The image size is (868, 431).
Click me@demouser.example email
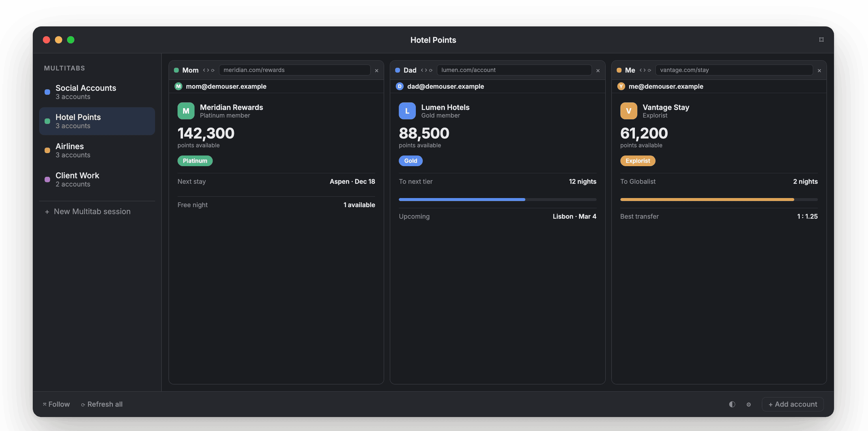666,86
